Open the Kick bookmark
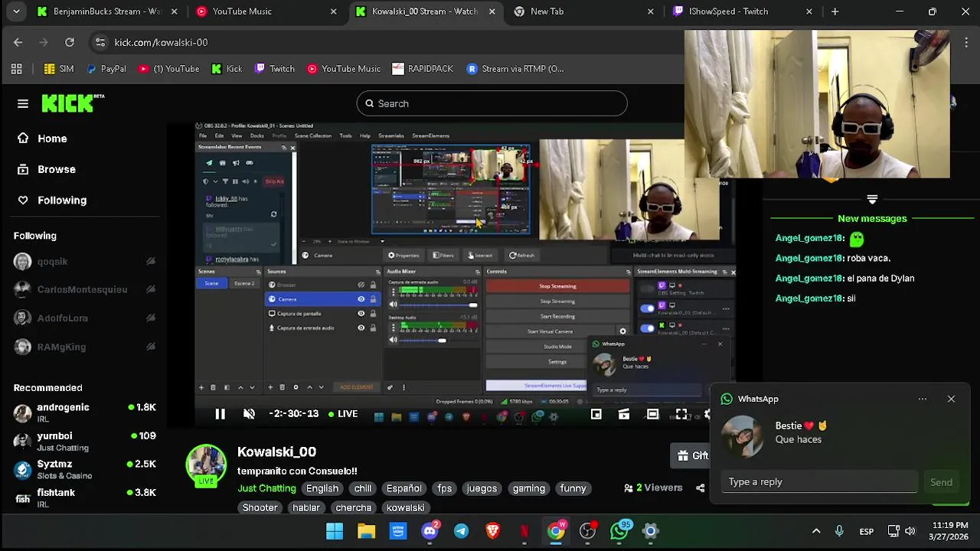Screen dimensions: 980x551 point(227,69)
